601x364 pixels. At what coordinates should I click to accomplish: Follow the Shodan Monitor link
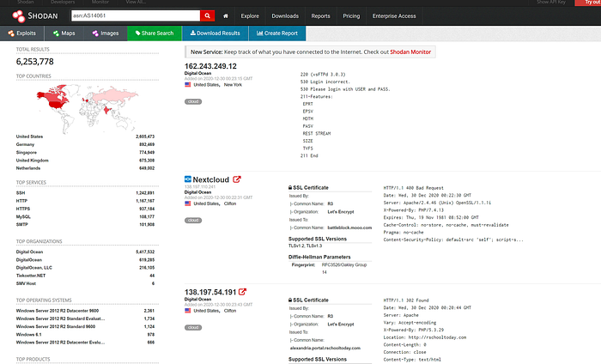pos(410,52)
